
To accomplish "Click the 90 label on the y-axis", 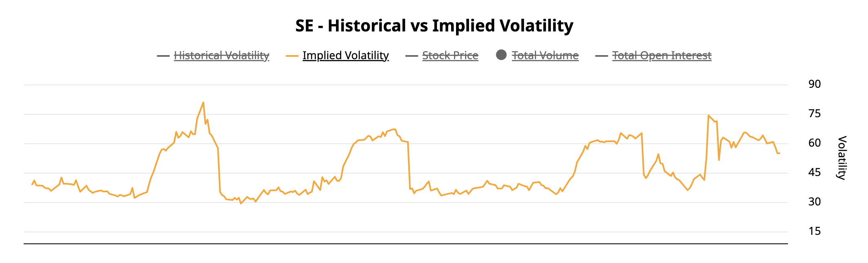I will 814,84.
